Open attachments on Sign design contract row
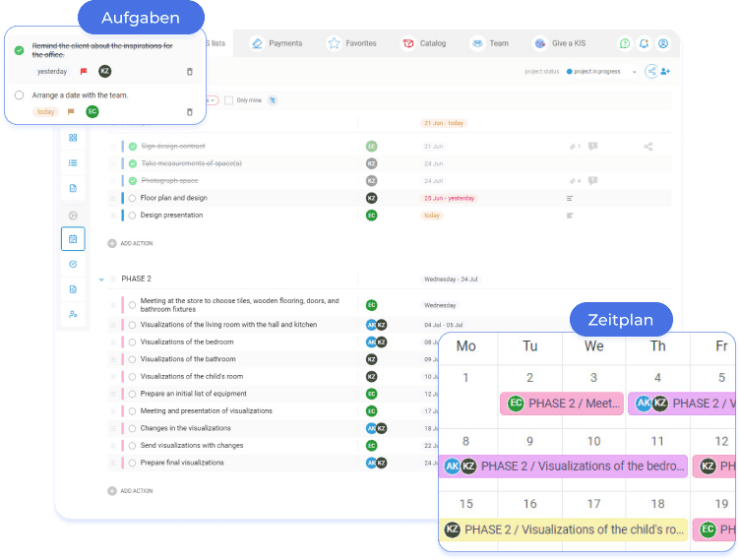Screen dimensions: 740x560 point(575,147)
